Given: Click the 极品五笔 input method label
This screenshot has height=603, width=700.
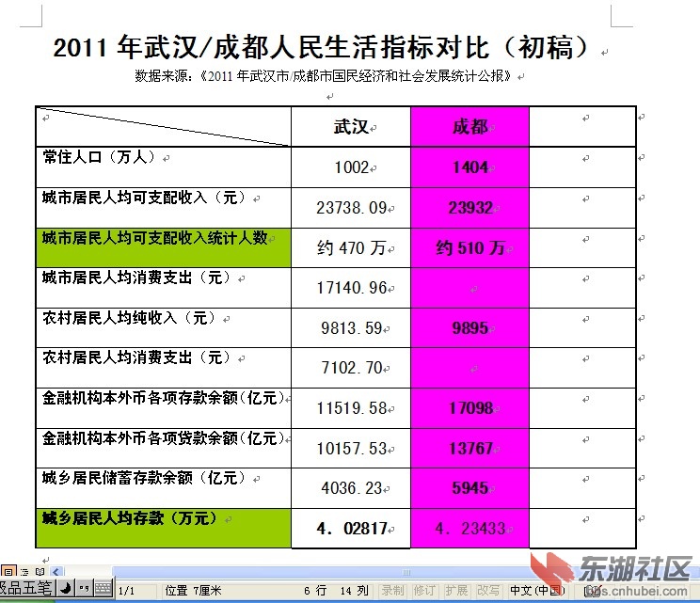Looking at the screenshot, I should [26, 589].
